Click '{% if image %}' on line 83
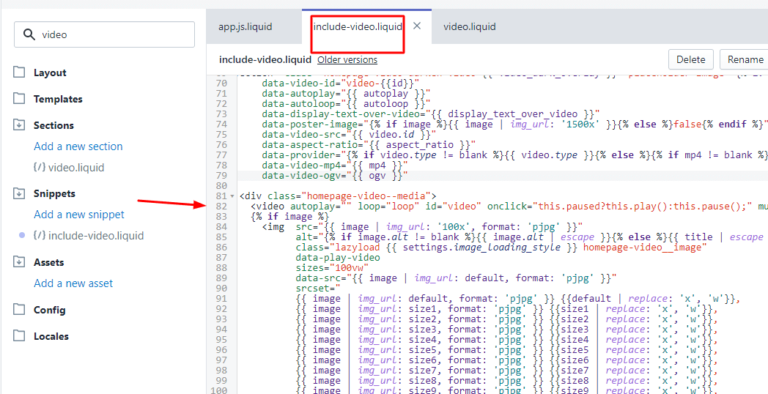Screen dimensions: 768x394 click(x=289, y=217)
